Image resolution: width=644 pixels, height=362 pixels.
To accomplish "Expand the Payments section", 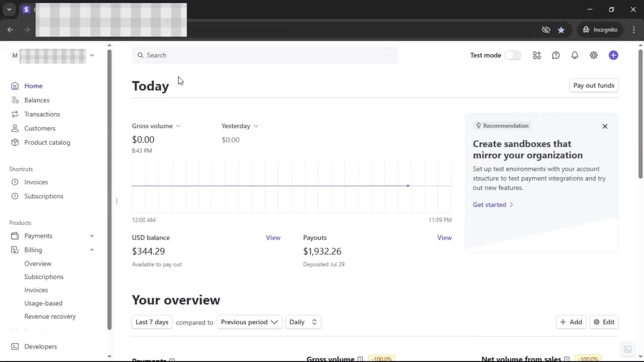I will click(x=92, y=236).
